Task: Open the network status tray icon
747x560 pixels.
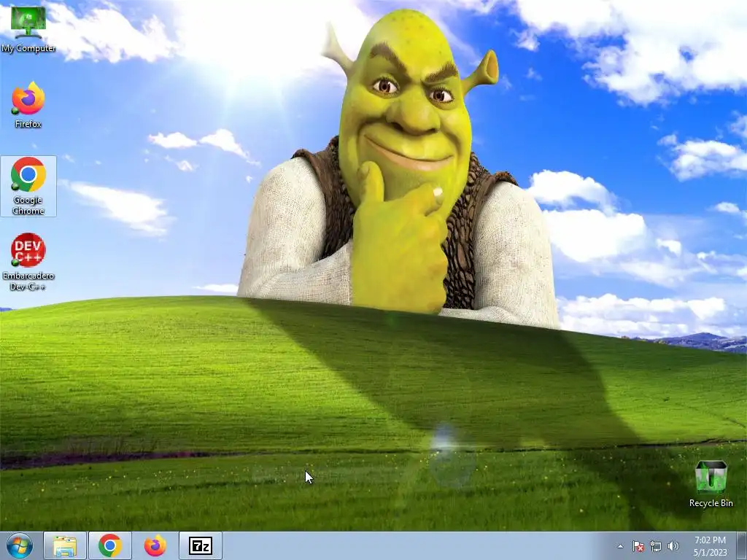Action: pyautogui.click(x=656, y=546)
